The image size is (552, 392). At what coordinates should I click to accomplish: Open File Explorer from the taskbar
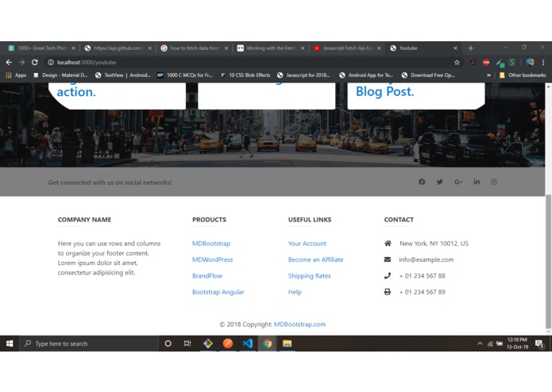[287, 344]
